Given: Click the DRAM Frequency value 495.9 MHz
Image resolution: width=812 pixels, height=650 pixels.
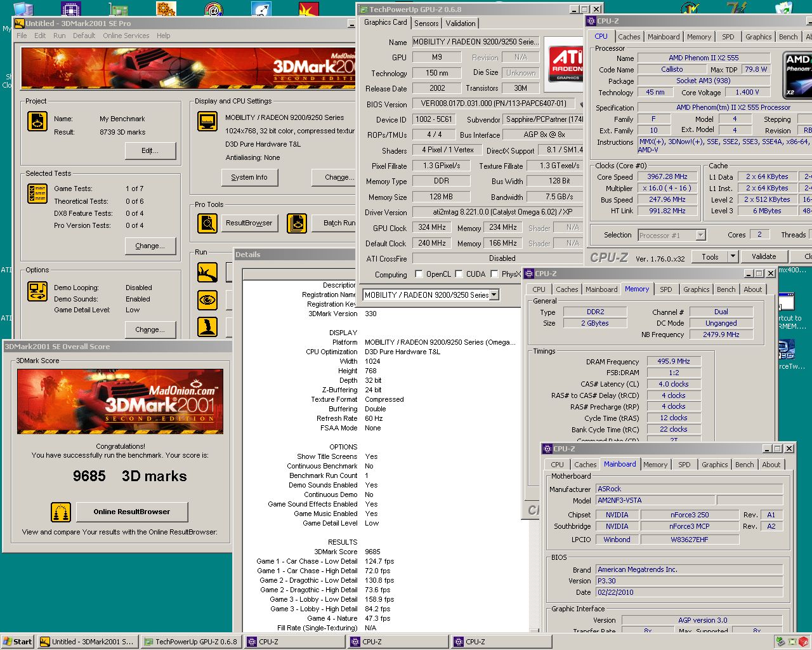Looking at the screenshot, I should (x=674, y=361).
